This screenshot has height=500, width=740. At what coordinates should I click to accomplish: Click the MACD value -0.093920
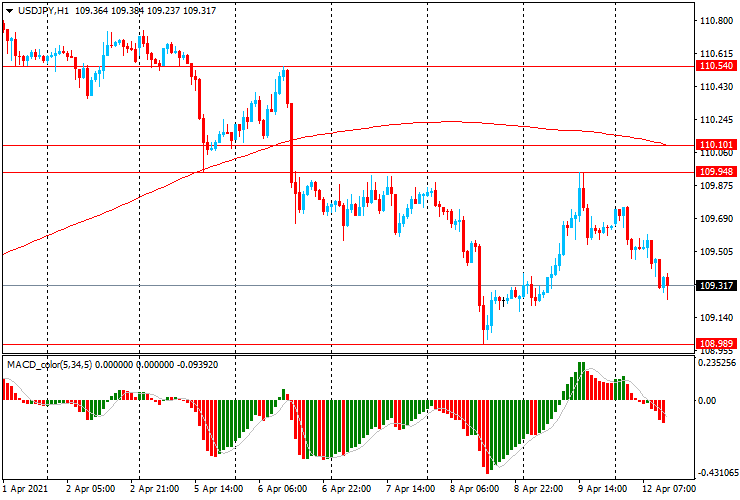(x=197, y=364)
